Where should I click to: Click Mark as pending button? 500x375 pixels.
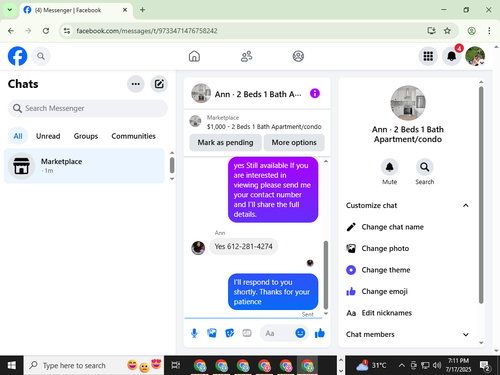tap(225, 142)
